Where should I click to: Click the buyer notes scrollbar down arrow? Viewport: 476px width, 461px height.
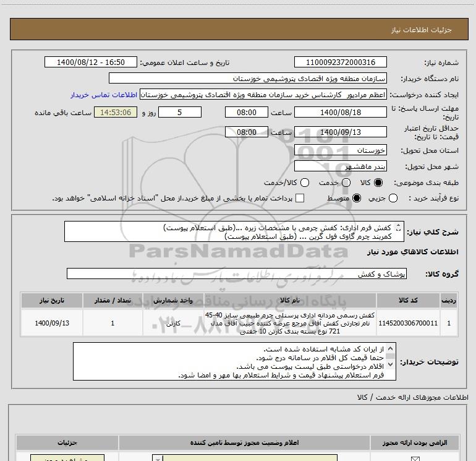coord(391,364)
